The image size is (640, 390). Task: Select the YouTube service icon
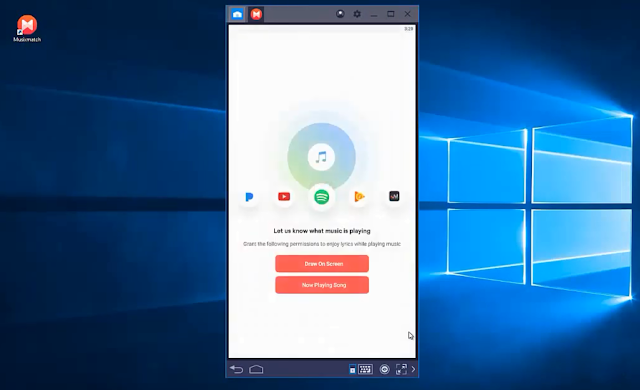284,197
